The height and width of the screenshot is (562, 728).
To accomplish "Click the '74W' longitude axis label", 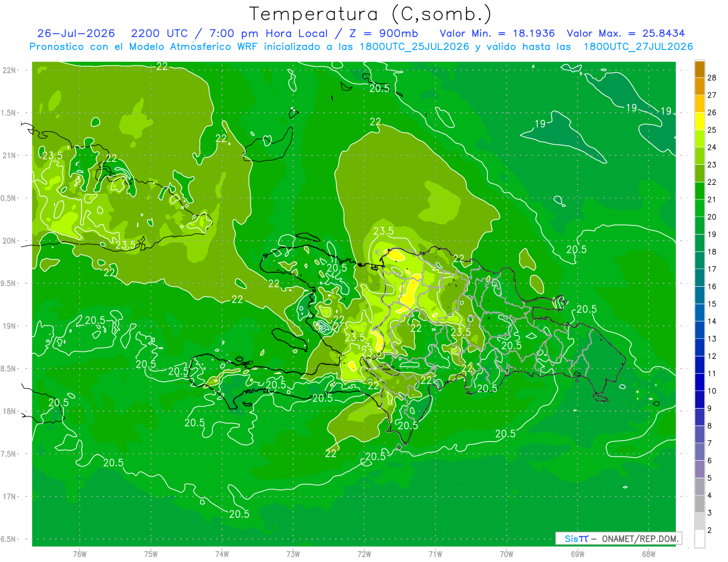I will pyautogui.click(x=222, y=554).
